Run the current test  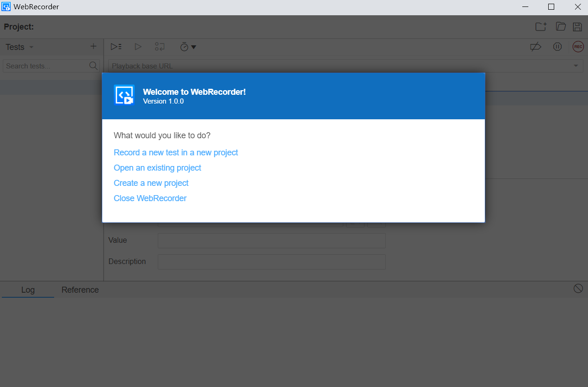point(138,47)
